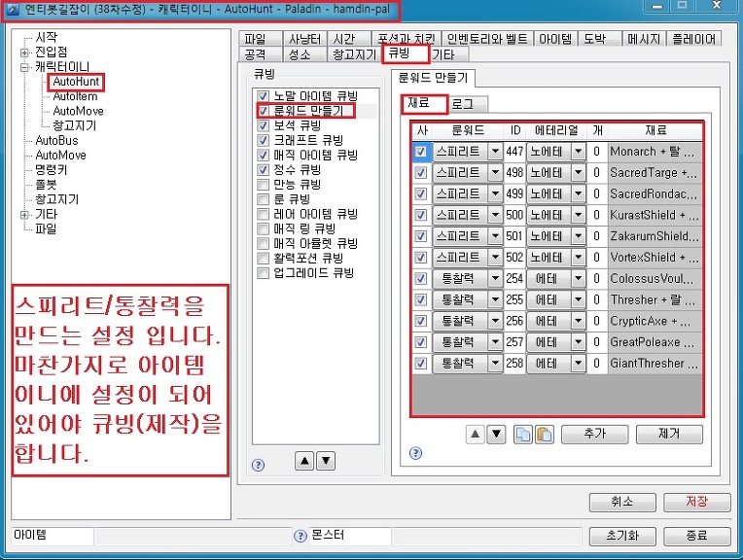Image resolution: width=743 pixels, height=560 pixels.
Task: Click the 제거 button
Action: (x=669, y=434)
